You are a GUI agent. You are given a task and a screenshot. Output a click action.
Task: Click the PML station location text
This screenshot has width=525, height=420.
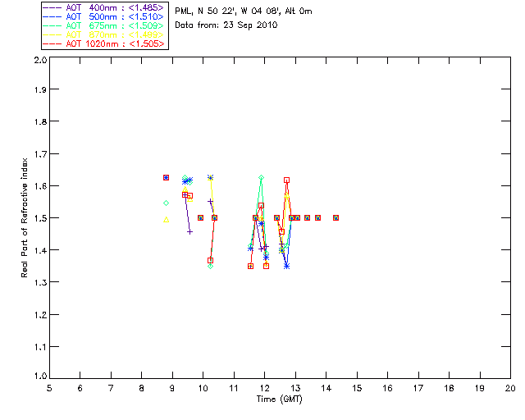pyautogui.click(x=244, y=11)
